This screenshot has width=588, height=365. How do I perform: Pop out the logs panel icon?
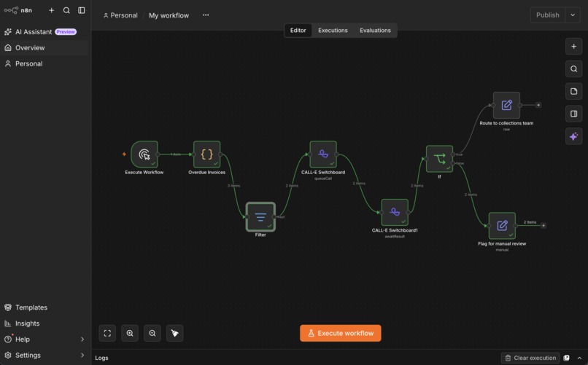[x=567, y=358]
